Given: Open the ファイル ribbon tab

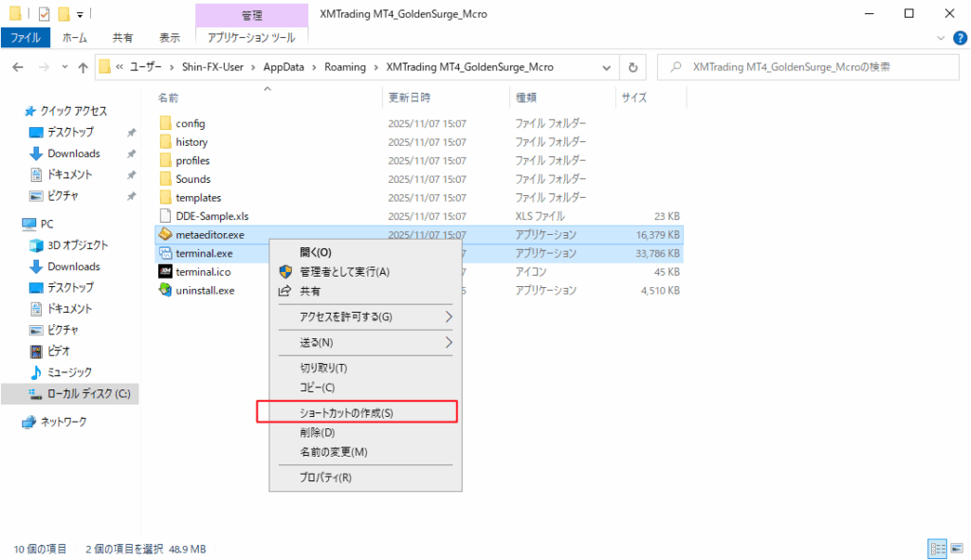Looking at the screenshot, I should [x=26, y=38].
